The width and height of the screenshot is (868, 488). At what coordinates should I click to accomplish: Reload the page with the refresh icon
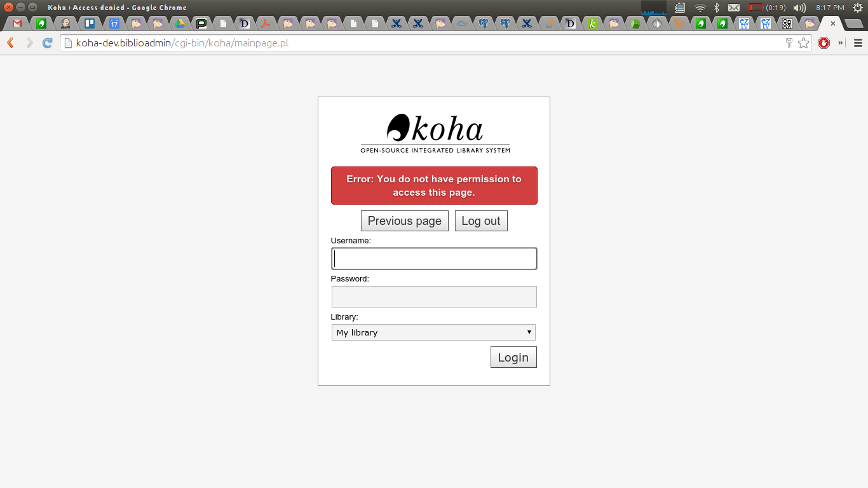(x=47, y=43)
